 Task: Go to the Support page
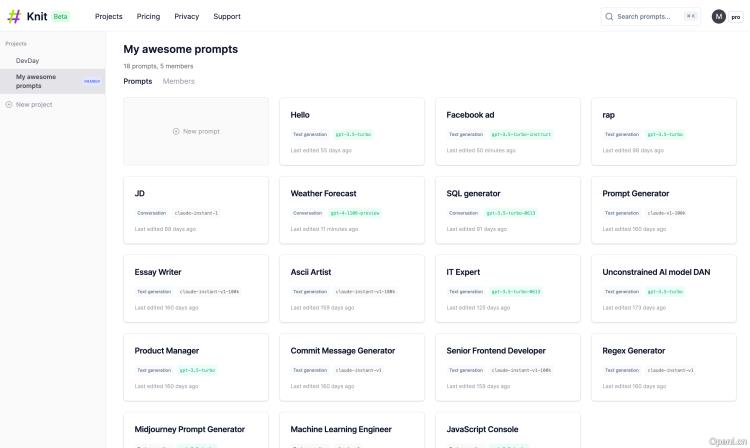[226, 16]
